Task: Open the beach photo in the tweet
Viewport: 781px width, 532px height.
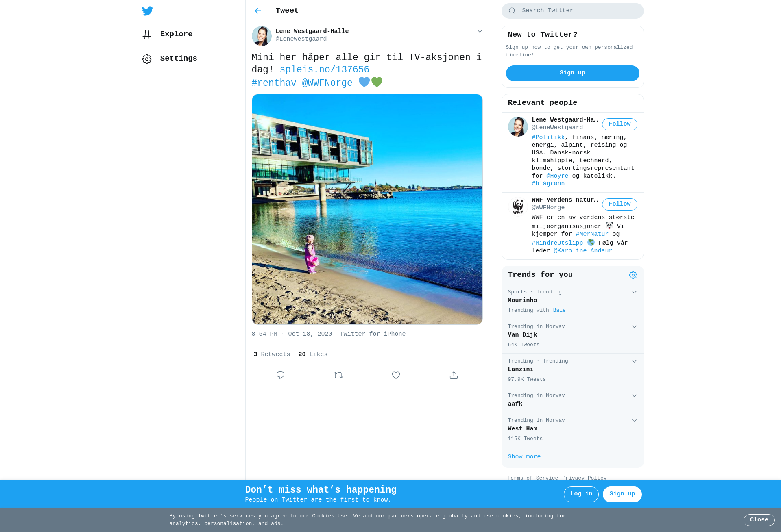Action: tap(367, 209)
